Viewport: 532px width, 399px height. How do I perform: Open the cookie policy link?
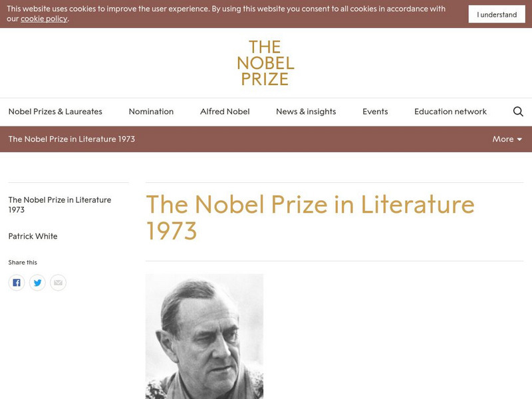click(x=44, y=19)
